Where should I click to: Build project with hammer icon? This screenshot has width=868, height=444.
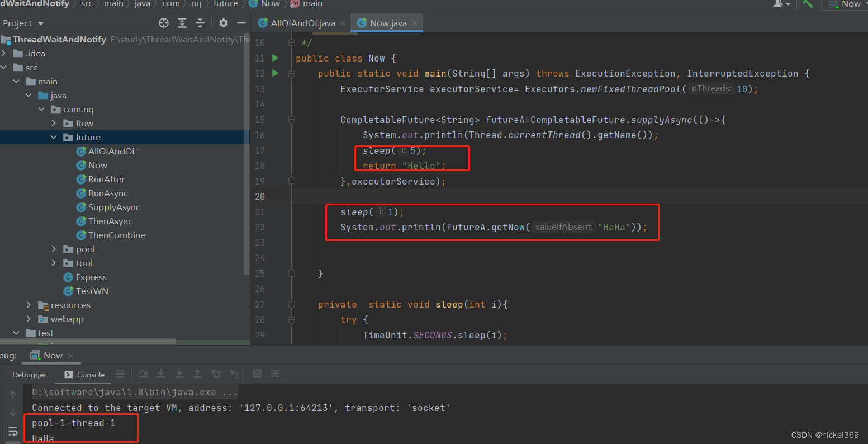808,4
